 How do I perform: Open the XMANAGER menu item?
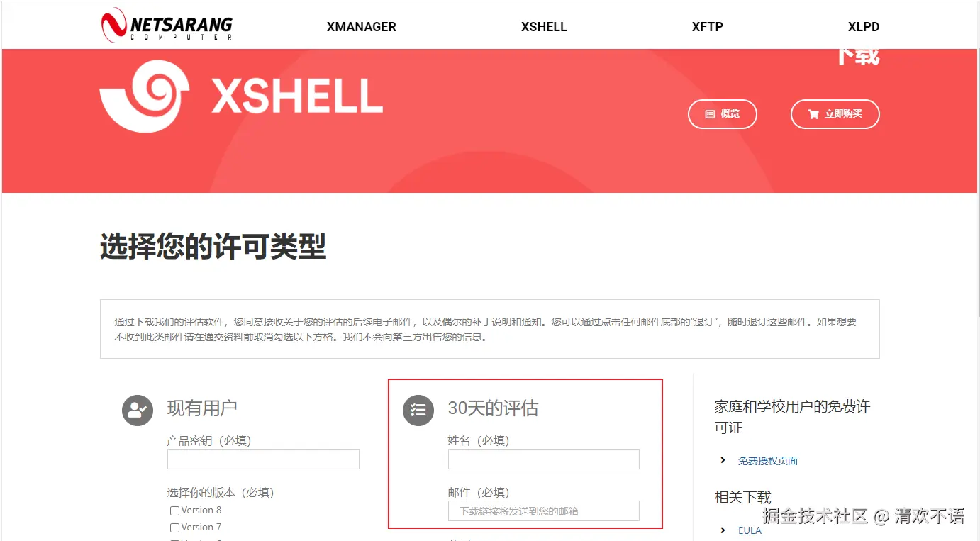click(x=362, y=27)
